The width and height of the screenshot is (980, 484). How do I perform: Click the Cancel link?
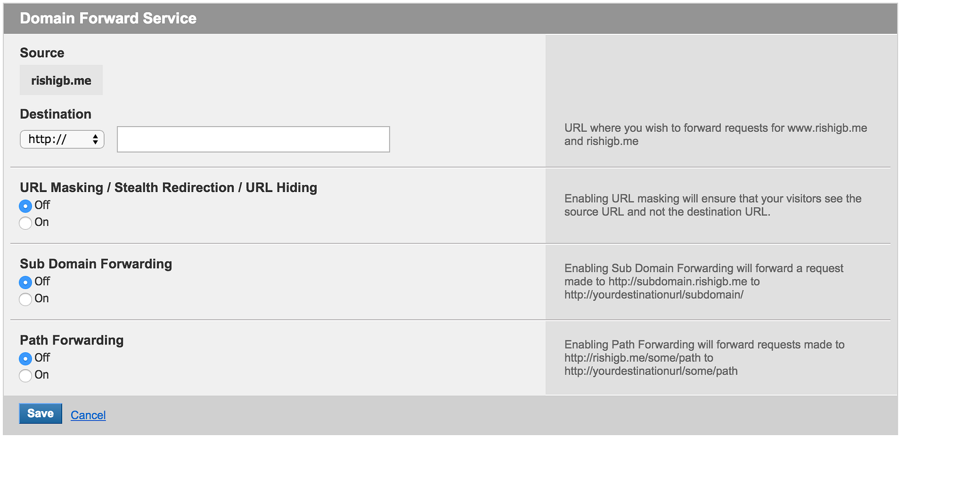click(x=88, y=415)
